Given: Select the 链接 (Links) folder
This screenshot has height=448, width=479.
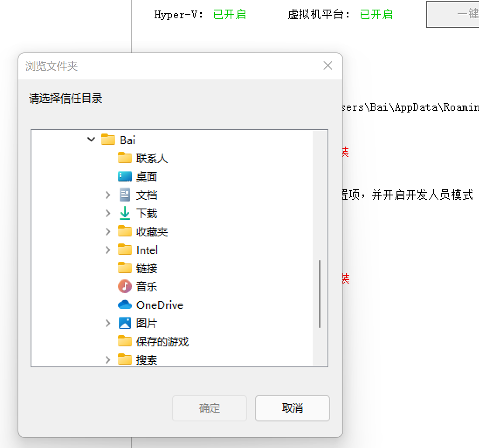Looking at the screenshot, I should pyautogui.click(x=125, y=268).
